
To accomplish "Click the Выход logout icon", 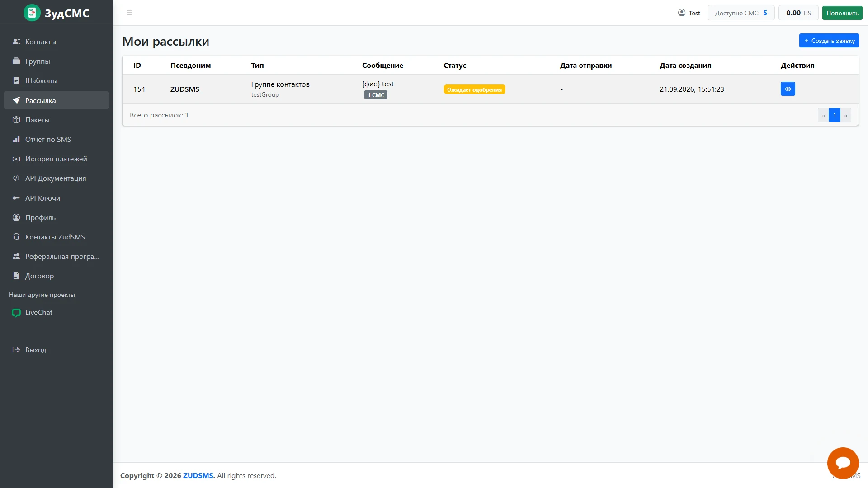I will [16, 350].
